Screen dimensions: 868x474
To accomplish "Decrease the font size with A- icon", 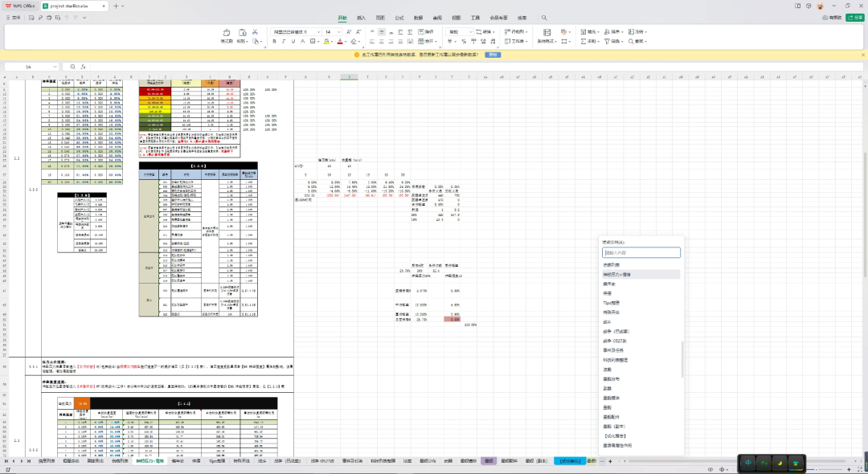I will 358,32.
